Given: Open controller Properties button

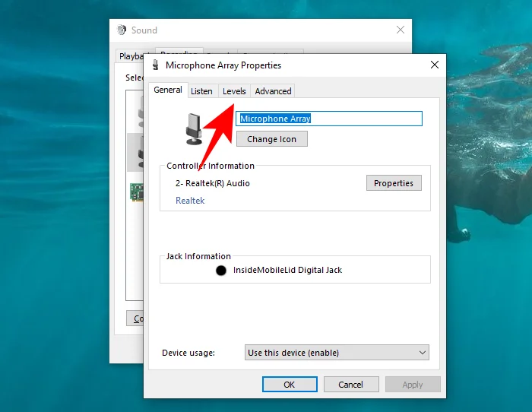Looking at the screenshot, I should click(394, 183).
